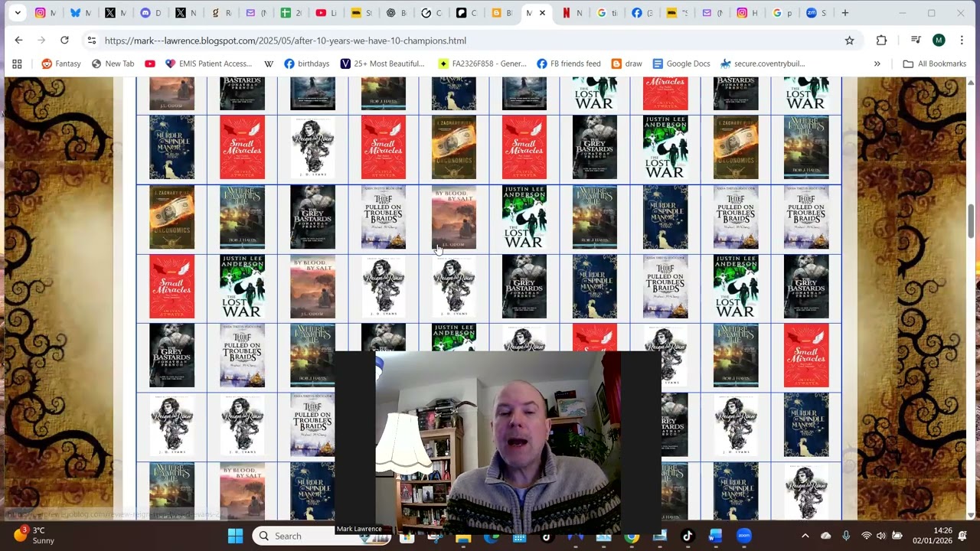The height and width of the screenshot is (551, 980).
Task: Click the Mark Lawrence video overlay
Action: pos(498,442)
